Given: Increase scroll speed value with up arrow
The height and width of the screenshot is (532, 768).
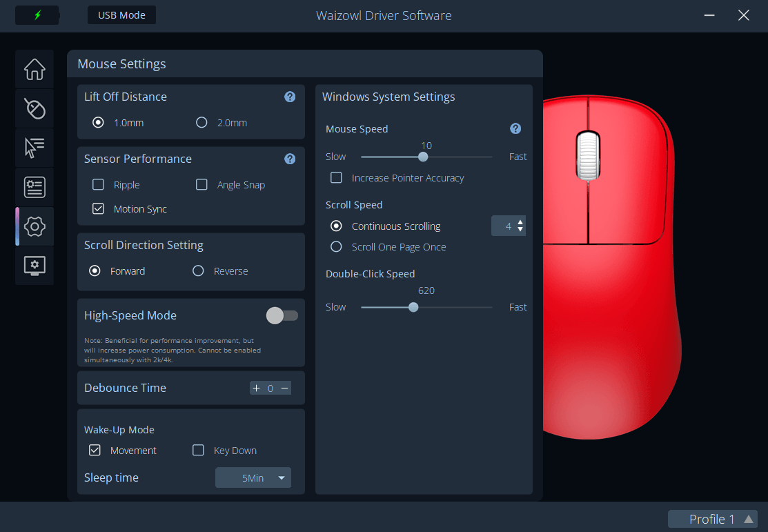Looking at the screenshot, I should point(520,222).
